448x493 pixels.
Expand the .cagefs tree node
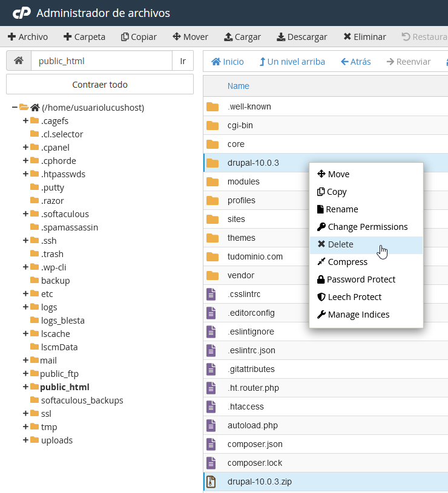coord(26,121)
